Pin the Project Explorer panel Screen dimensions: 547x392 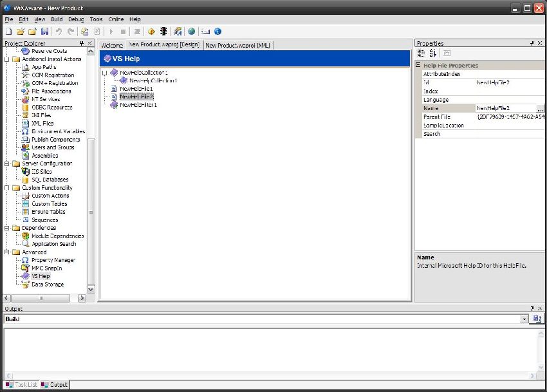pyautogui.click(x=82, y=43)
